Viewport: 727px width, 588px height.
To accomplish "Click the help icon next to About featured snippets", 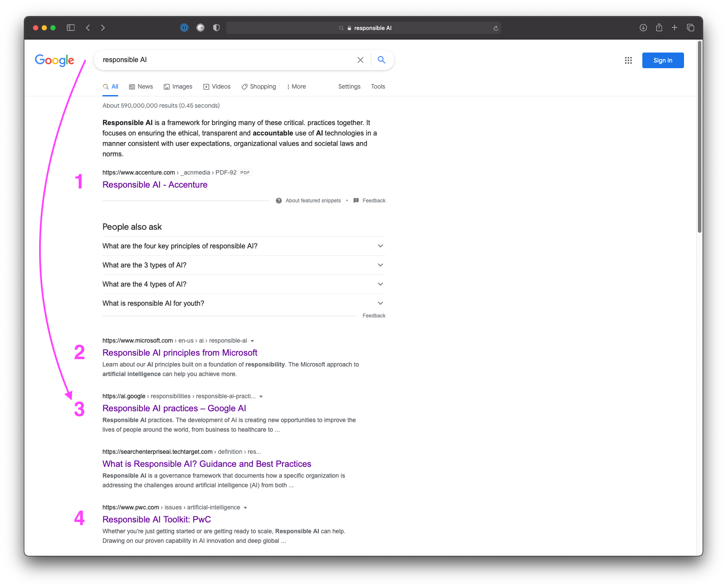I will pyautogui.click(x=279, y=201).
